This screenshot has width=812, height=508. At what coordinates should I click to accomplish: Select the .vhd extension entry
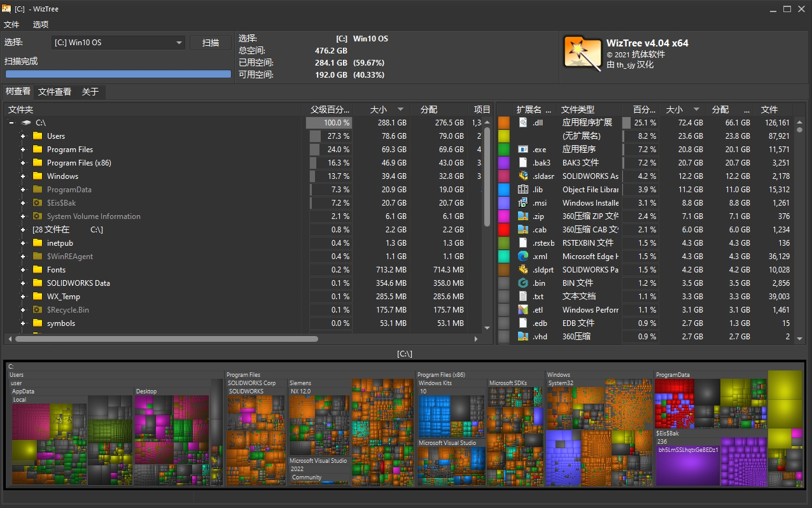point(540,337)
